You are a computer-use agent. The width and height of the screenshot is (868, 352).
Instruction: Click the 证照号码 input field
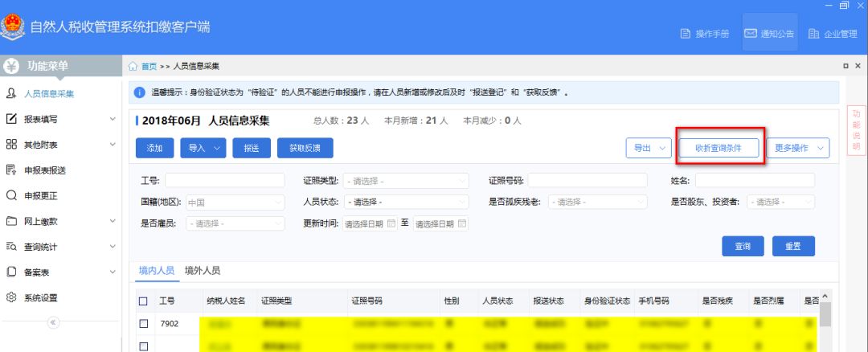[588, 181]
